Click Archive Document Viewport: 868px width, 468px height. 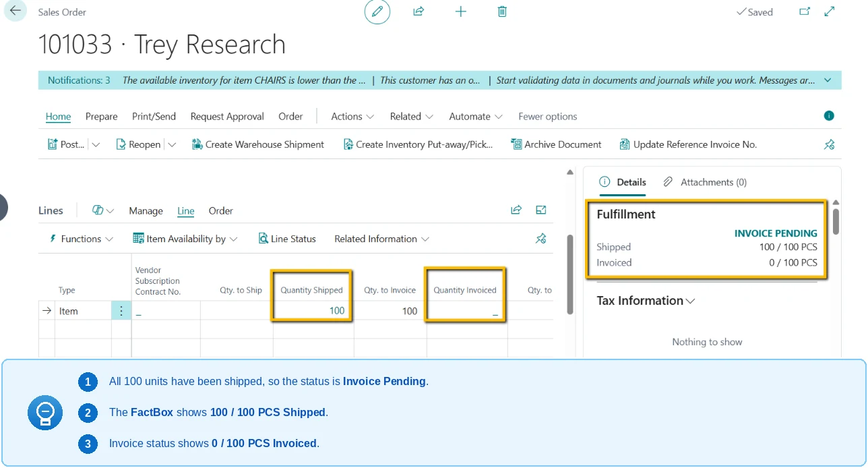point(556,144)
